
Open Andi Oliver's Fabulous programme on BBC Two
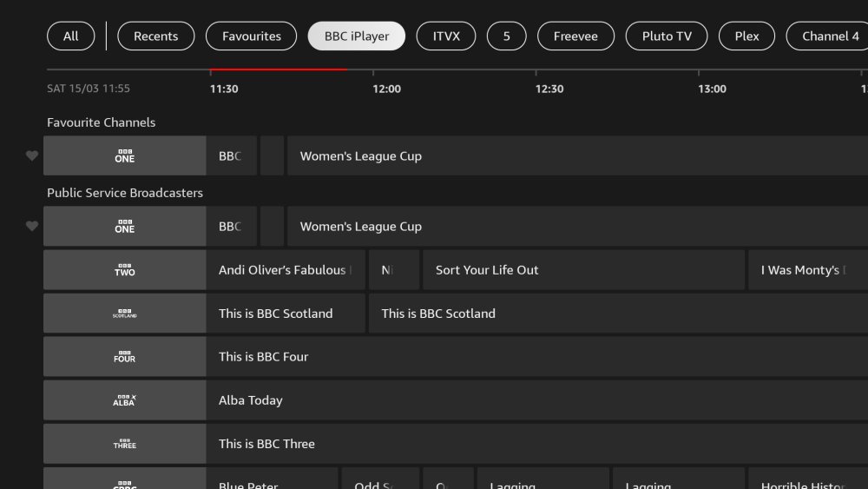[x=286, y=270]
